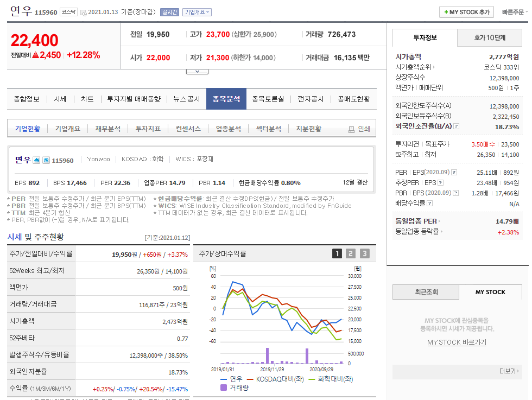Open help icon for 추정PER EPS
Image resolution: width=532 pixels, height=400 pixels.
[441, 182]
